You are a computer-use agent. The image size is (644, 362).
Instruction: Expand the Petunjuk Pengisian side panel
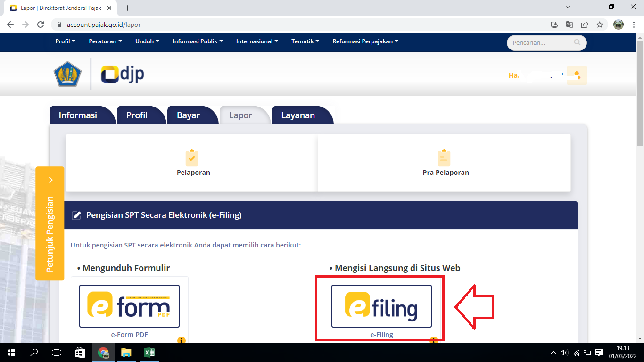tap(50, 223)
